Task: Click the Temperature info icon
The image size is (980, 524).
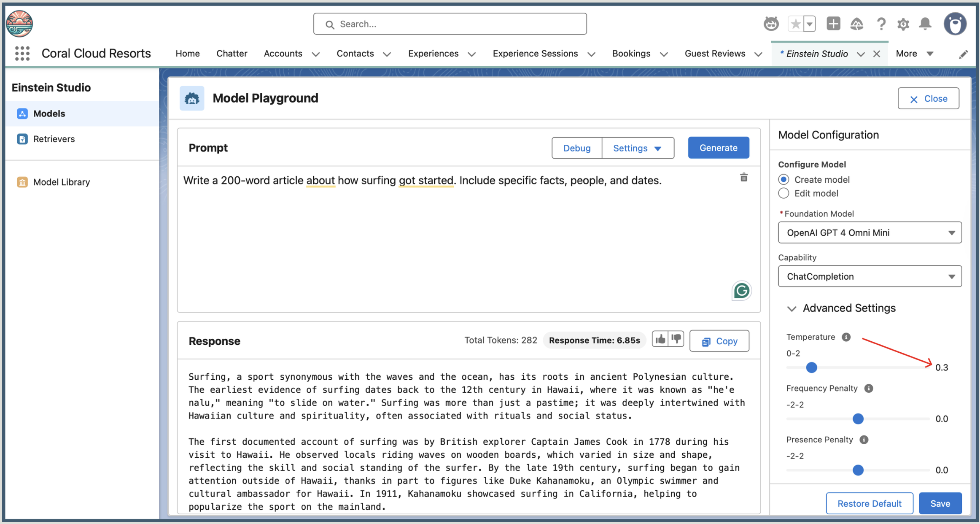Action: click(x=846, y=337)
